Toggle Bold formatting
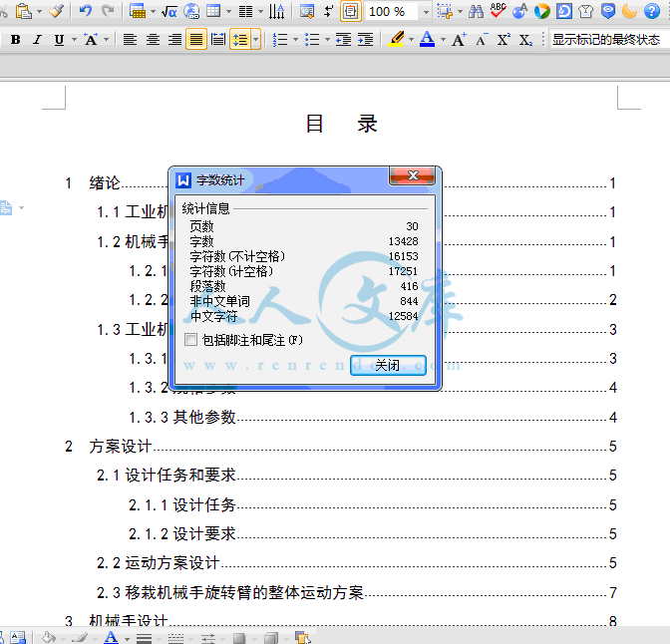Viewport: 670px width, 644px height. [15, 40]
